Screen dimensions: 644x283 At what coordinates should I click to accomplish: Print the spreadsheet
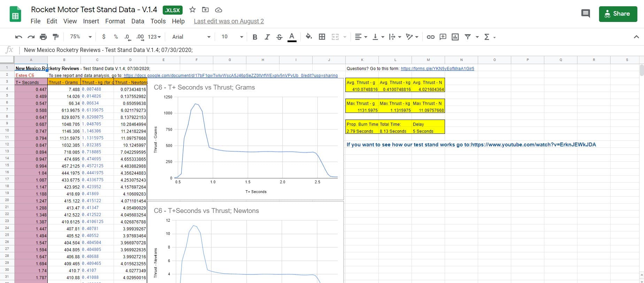[43, 37]
